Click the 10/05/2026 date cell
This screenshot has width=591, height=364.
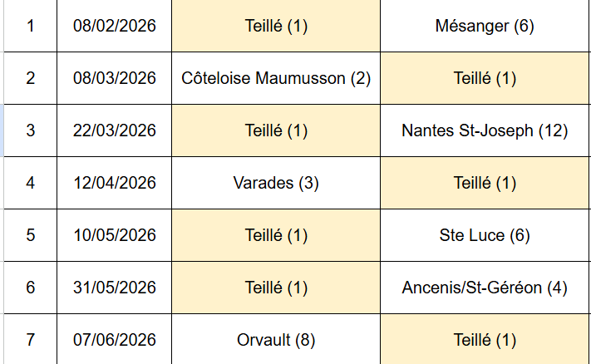click(x=115, y=235)
